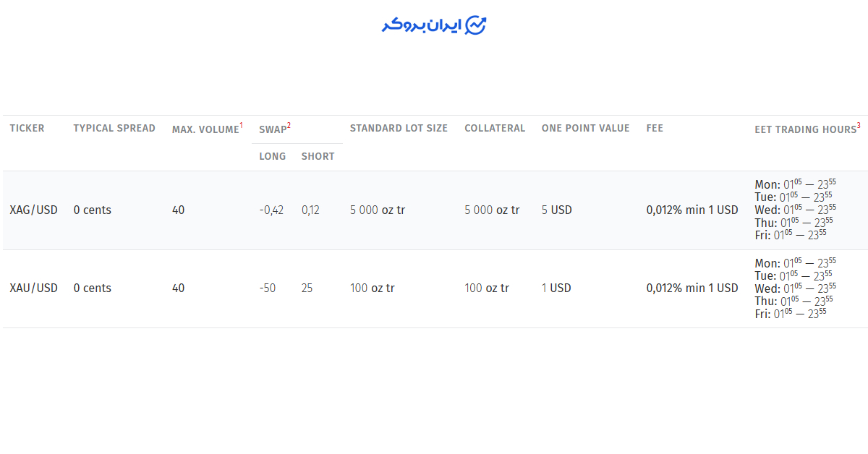Sort by TYPICAL SPREAD column header
Viewport: 868px width, 454px height.
click(114, 128)
